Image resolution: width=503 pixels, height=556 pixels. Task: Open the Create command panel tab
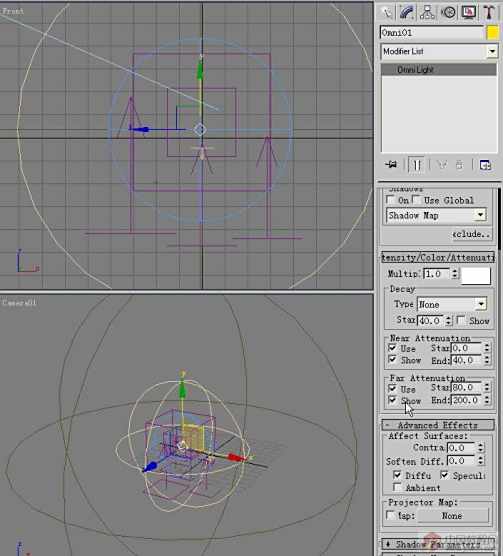tap(387, 13)
